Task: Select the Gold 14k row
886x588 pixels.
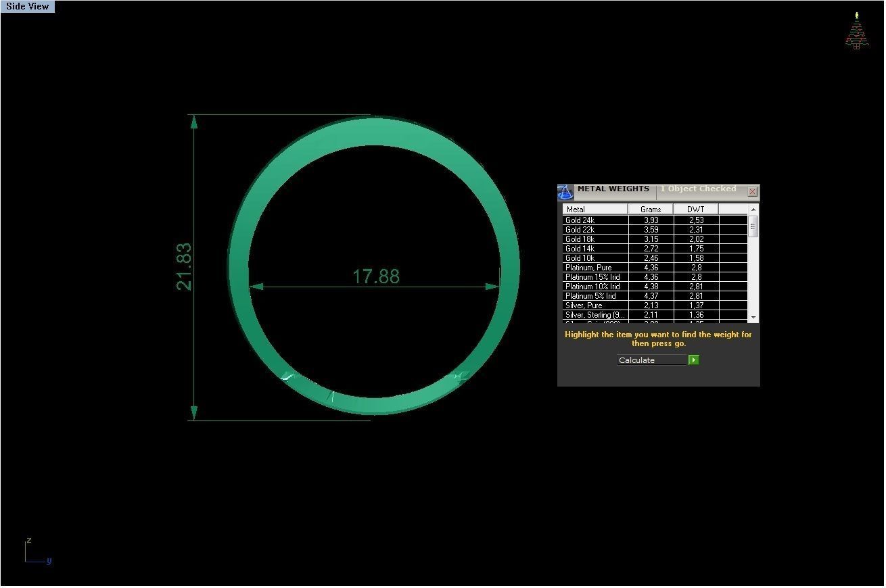Action: [x=655, y=249]
